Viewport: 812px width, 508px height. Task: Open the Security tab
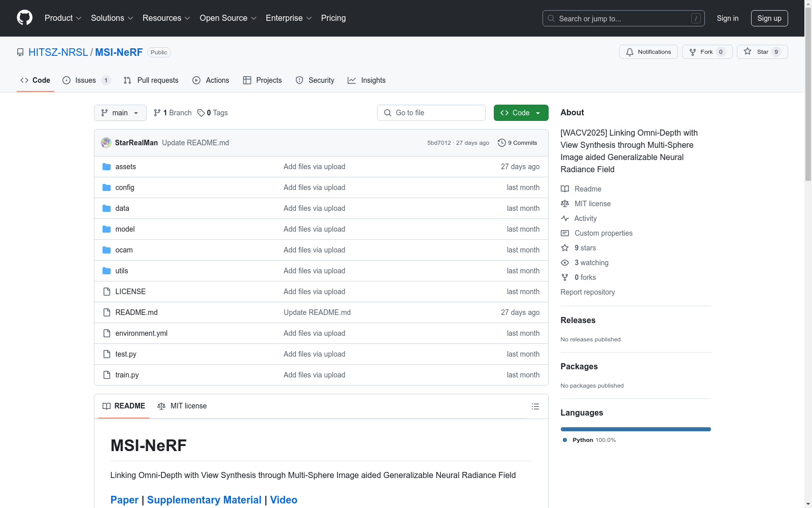315,80
